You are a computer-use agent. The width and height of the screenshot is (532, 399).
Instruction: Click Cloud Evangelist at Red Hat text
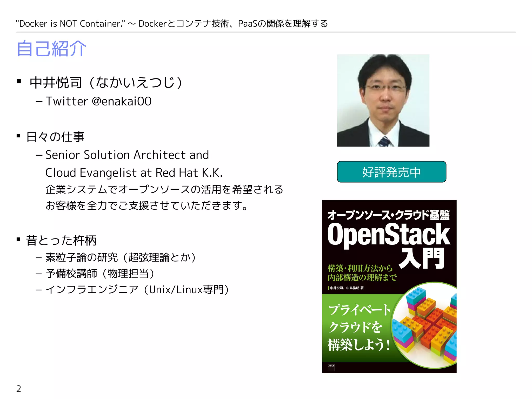(134, 173)
